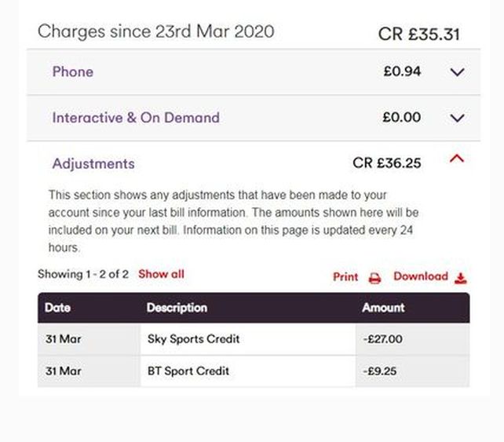Select the Sky Sports Credit row

tap(254, 339)
